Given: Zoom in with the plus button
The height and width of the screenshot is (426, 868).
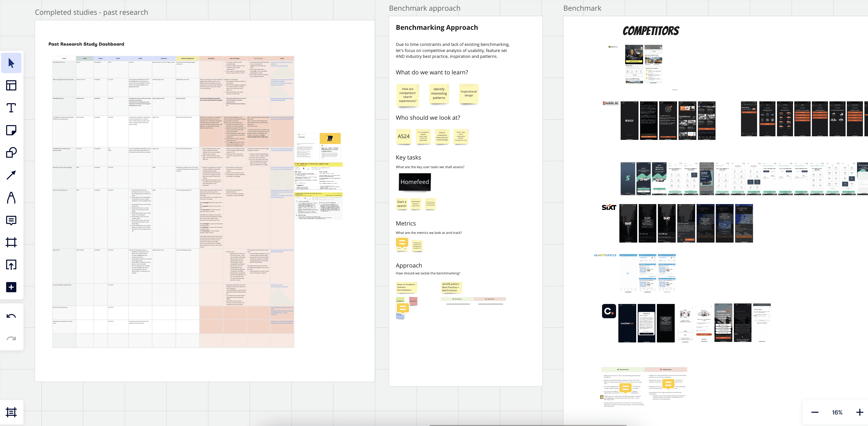Looking at the screenshot, I should point(860,412).
